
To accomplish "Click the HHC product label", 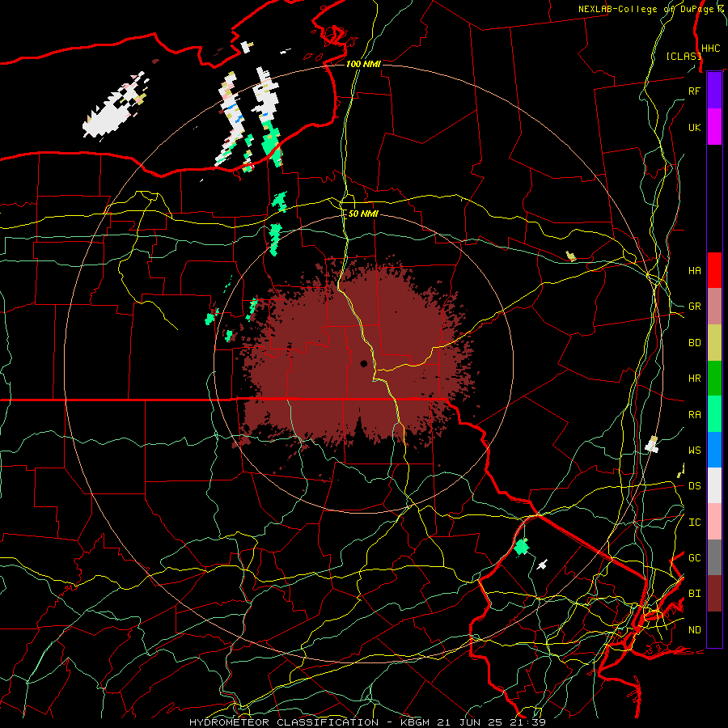I will (711, 49).
